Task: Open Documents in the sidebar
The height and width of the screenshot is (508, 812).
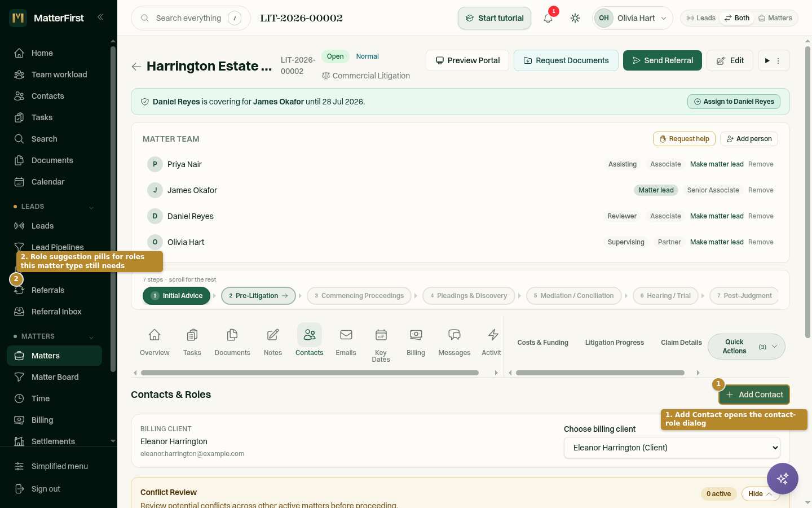Action: click(x=54, y=160)
